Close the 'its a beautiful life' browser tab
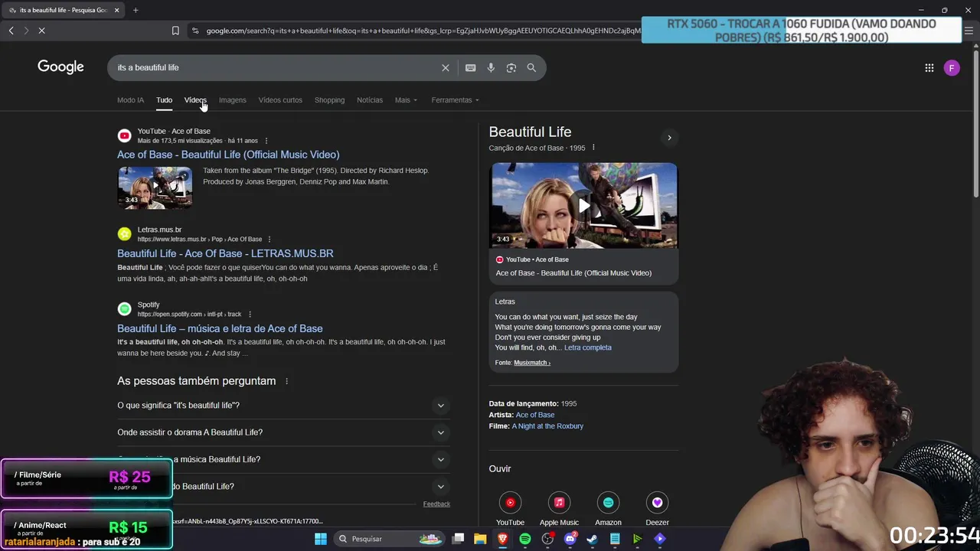The width and height of the screenshot is (980, 551). 116,10
